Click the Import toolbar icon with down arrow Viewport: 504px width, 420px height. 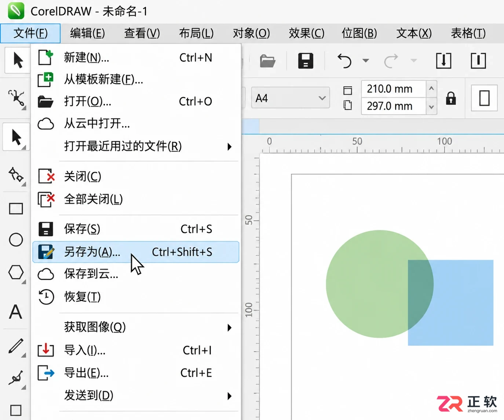click(x=443, y=61)
